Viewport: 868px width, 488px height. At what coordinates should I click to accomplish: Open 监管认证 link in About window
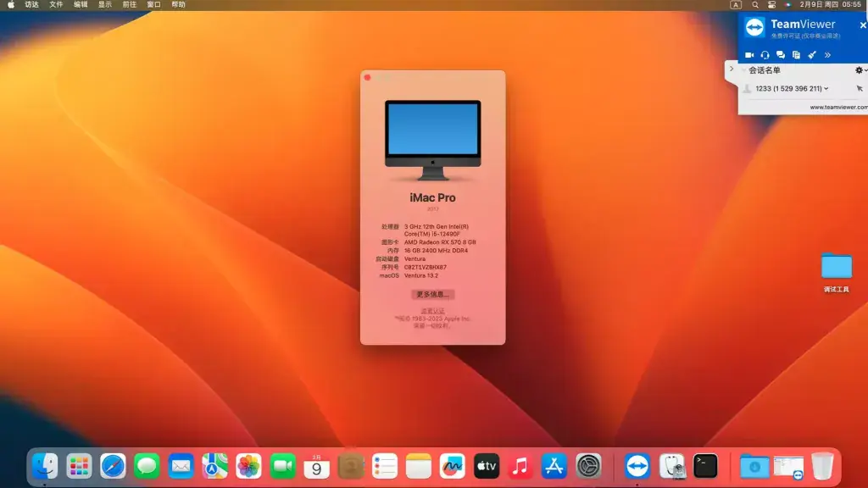(x=432, y=311)
